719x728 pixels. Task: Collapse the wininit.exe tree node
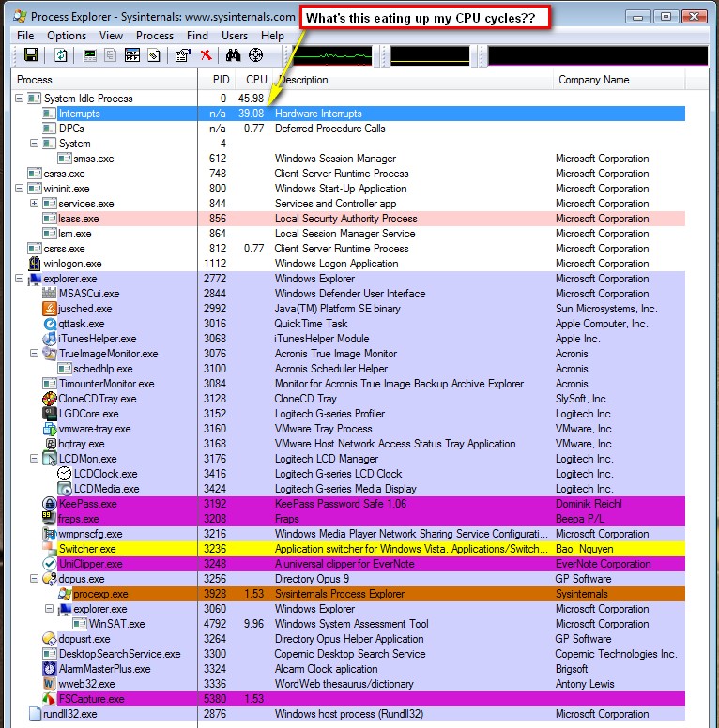coord(19,188)
